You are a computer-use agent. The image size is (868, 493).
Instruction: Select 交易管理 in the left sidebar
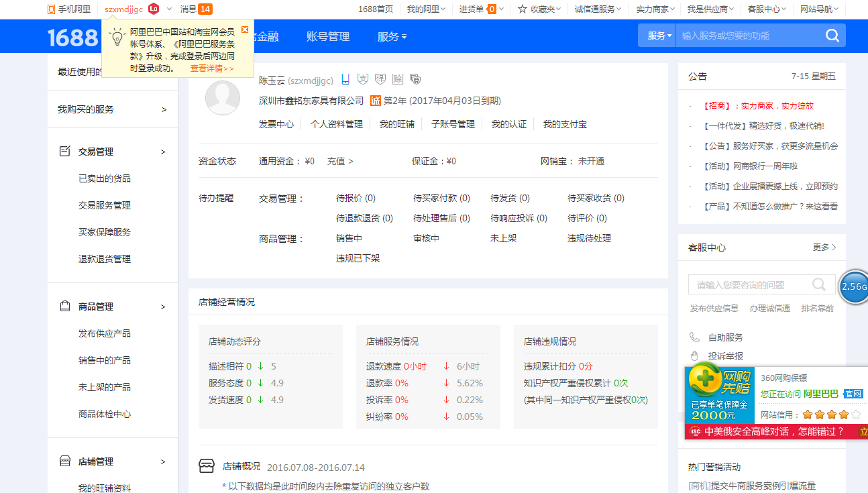95,152
